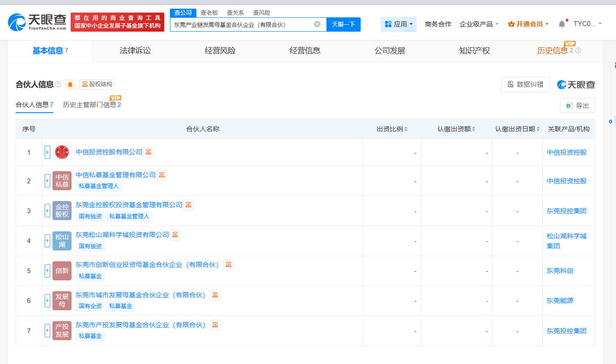
Task: Open the 开通会员 dropdown
Action: (x=529, y=24)
